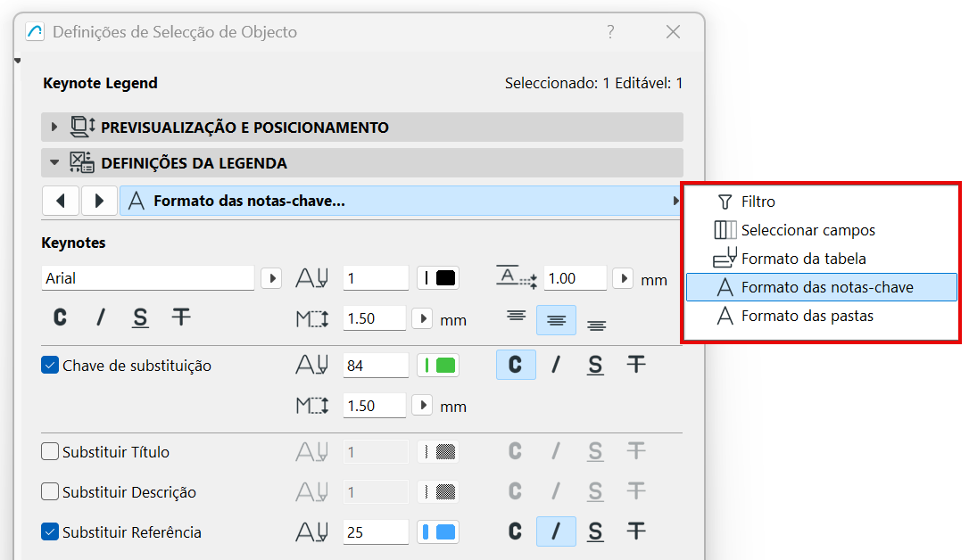969x560 pixels.
Task: Open green pen color swatch for Chave
Action: (438, 365)
